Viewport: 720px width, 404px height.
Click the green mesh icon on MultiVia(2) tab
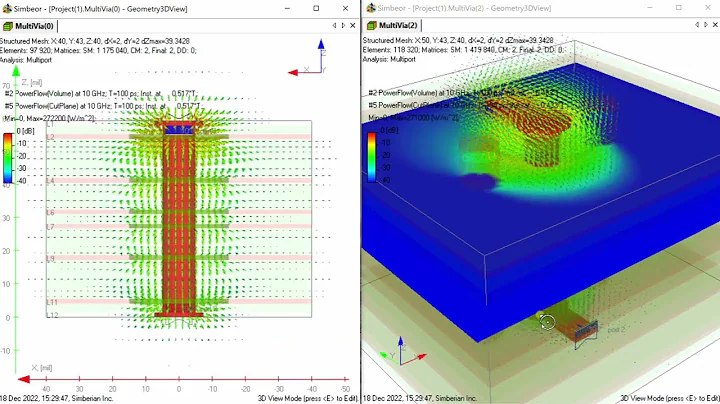[372, 25]
